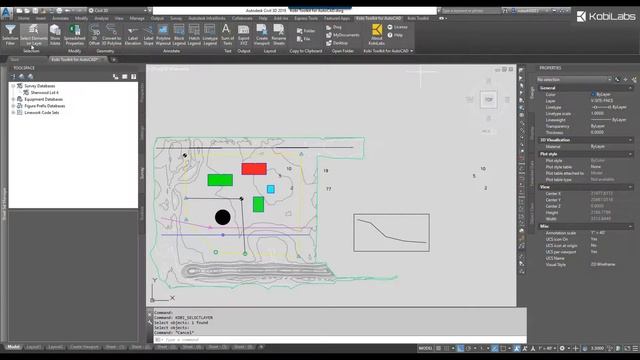Image resolution: width=640 pixels, height=360 pixels.
Task: Open the Desktop folder shortcut
Action: point(337,43)
